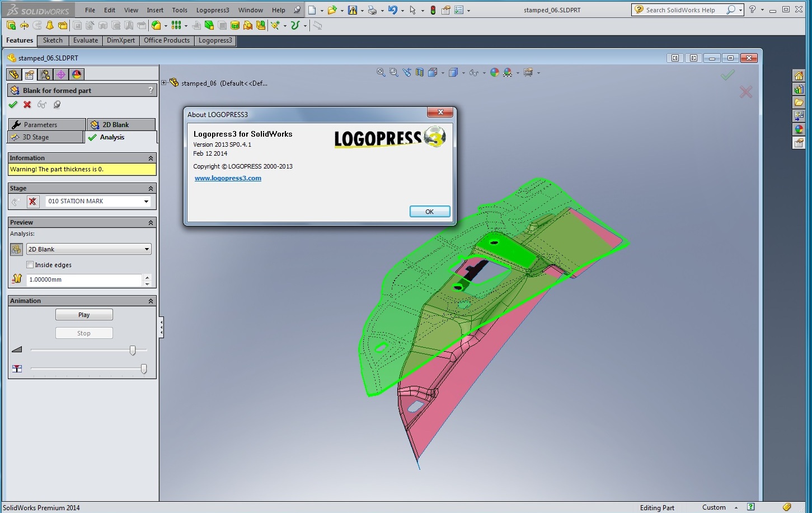The height and width of the screenshot is (513, 812).
Task: Accept with the green check in PropertyManager
Action: pyautogui.click(x=13, y=105)
